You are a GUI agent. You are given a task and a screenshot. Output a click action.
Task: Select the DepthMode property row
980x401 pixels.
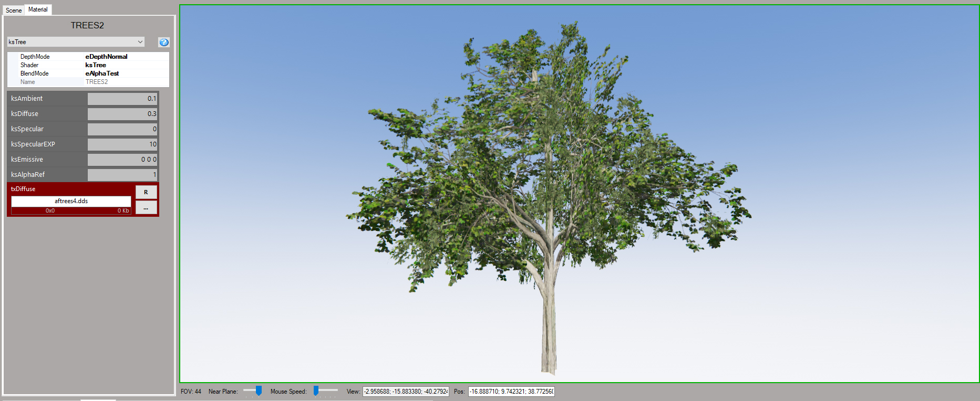(88, 57)
